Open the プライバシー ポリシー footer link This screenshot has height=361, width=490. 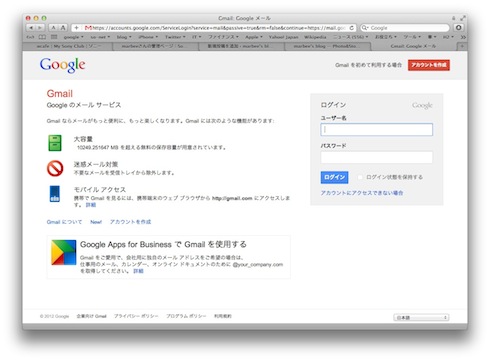coord(136,316)
